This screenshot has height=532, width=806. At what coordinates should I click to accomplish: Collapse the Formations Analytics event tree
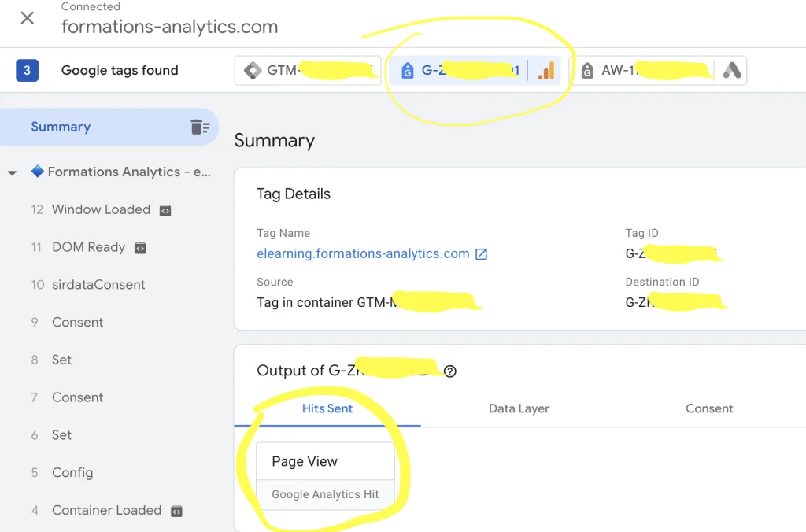coord(12,172)
